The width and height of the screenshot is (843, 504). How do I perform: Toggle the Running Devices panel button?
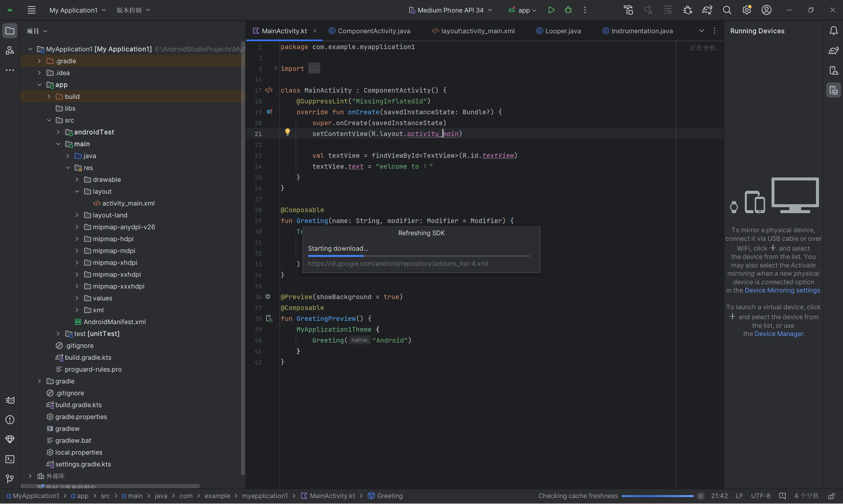pyautogui.click(x=833, y=90)
